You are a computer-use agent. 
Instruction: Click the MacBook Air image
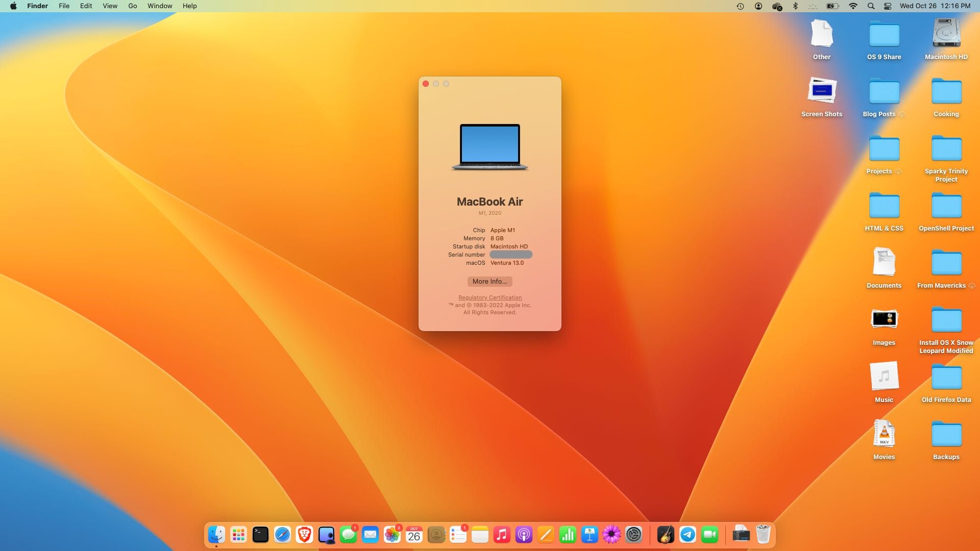[490, 147]
